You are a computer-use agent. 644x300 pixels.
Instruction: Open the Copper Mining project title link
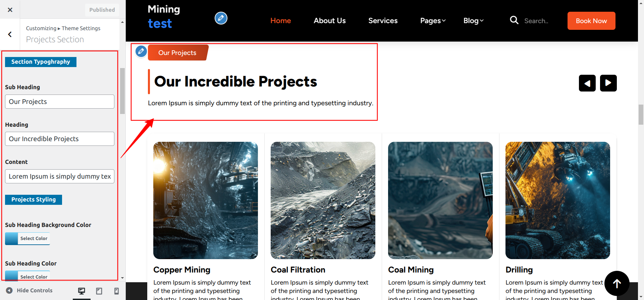coord(182,270)
